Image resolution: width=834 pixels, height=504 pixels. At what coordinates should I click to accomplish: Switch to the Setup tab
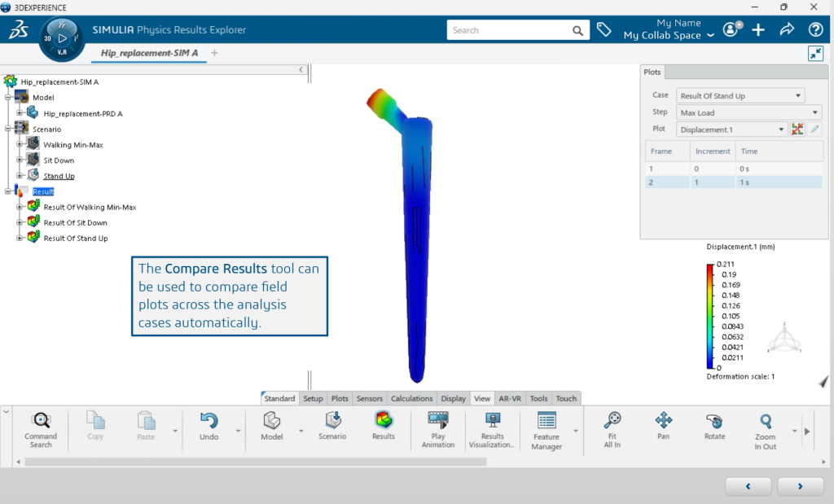click(313, 398)
